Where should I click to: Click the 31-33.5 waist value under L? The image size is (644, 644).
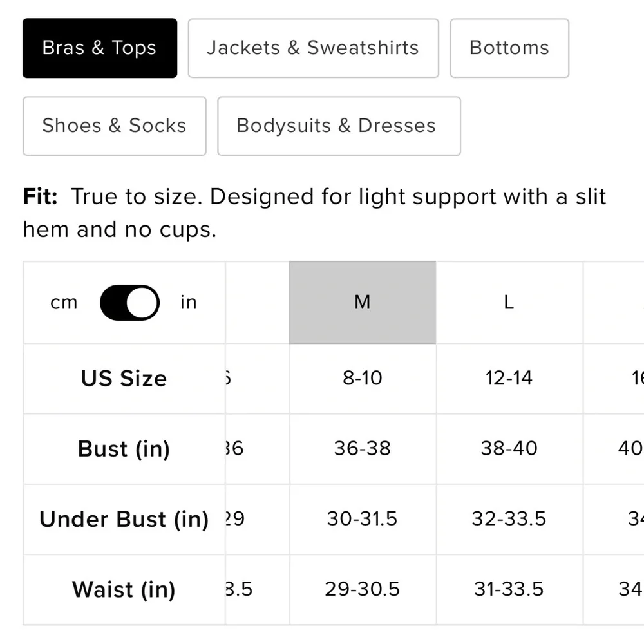[509, 589]
